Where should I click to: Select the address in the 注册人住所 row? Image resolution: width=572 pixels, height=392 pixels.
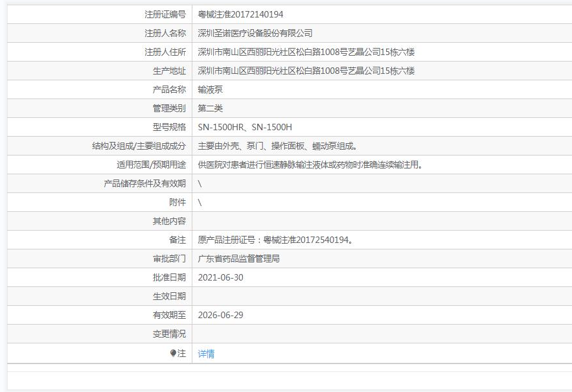[306, 52]
